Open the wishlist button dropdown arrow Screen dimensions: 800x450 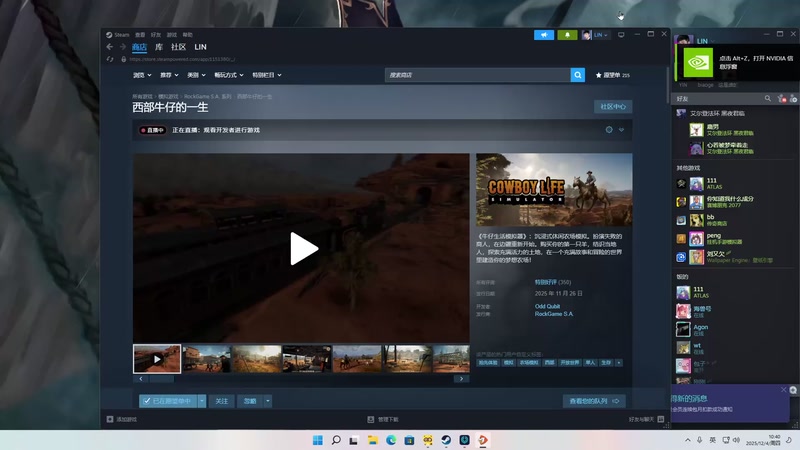tap(202, 401)
